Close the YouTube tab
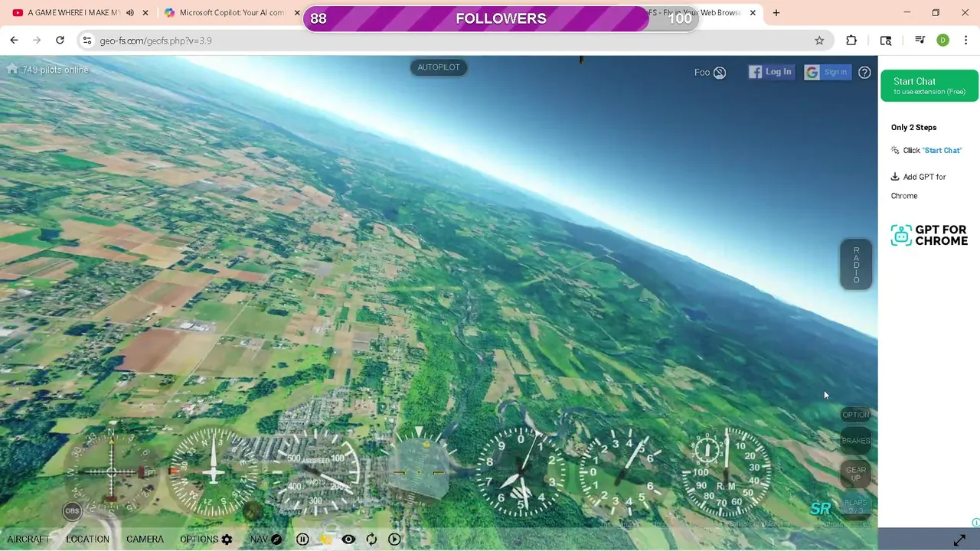This screenshot has width=980, height=551. tap(145, 13)
